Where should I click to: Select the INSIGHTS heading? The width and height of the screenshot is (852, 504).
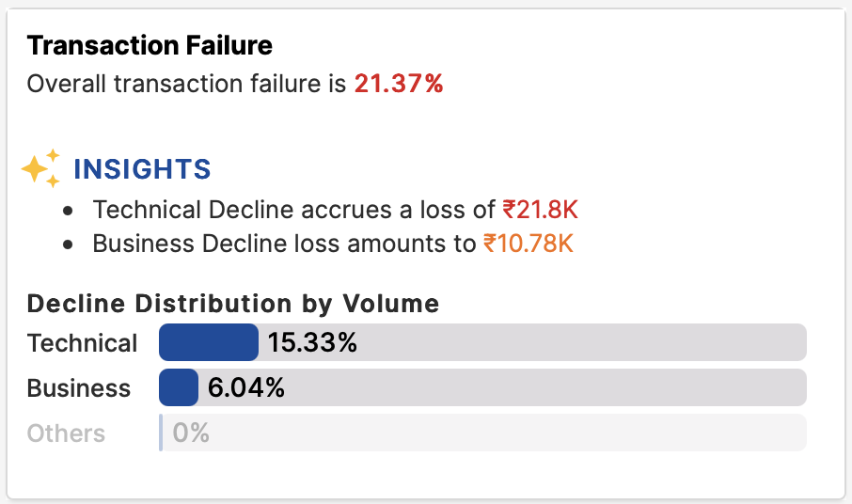click(x=142, y=169)
